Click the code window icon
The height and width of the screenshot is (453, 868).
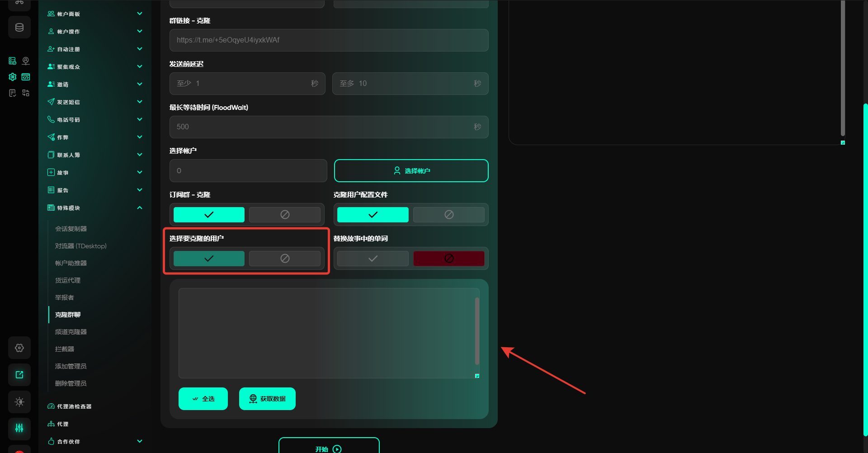tap(26, 77)
